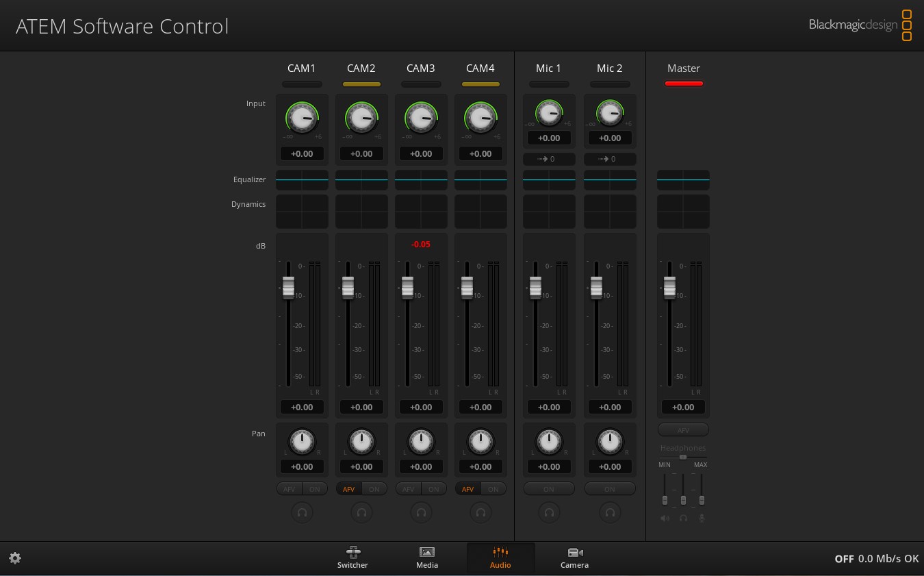Reset the red -0.05 peak on CAM3
Image resolution: width=924 pixels, height=576 pixels.
(x=421, y=245)
